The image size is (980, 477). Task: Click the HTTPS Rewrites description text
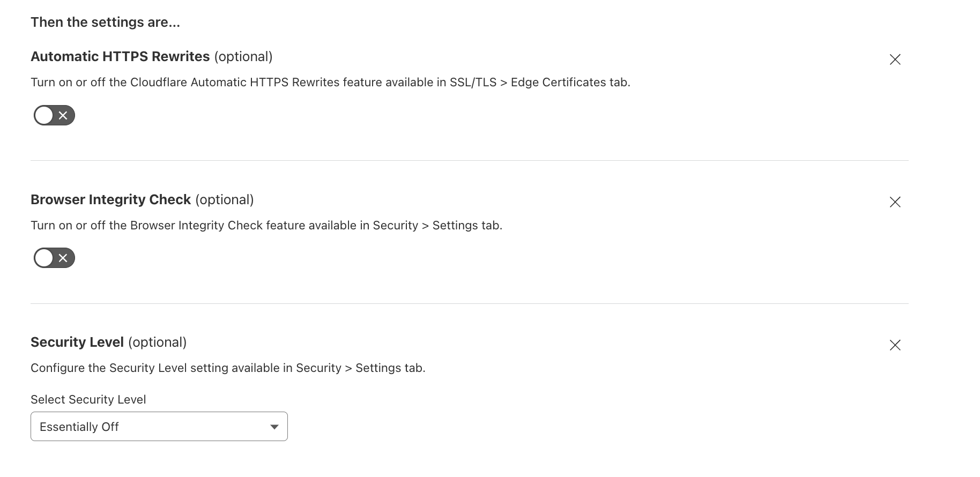[330, 83]
